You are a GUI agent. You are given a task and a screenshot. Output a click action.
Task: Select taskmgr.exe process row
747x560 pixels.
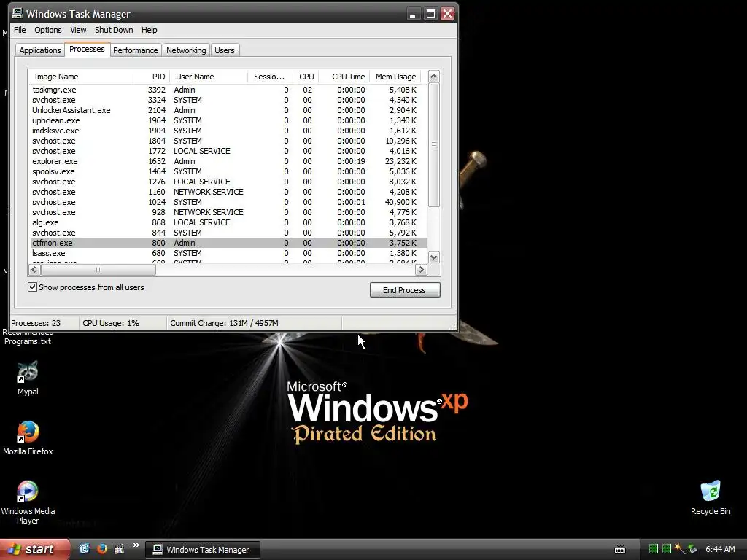pos(228,90)
